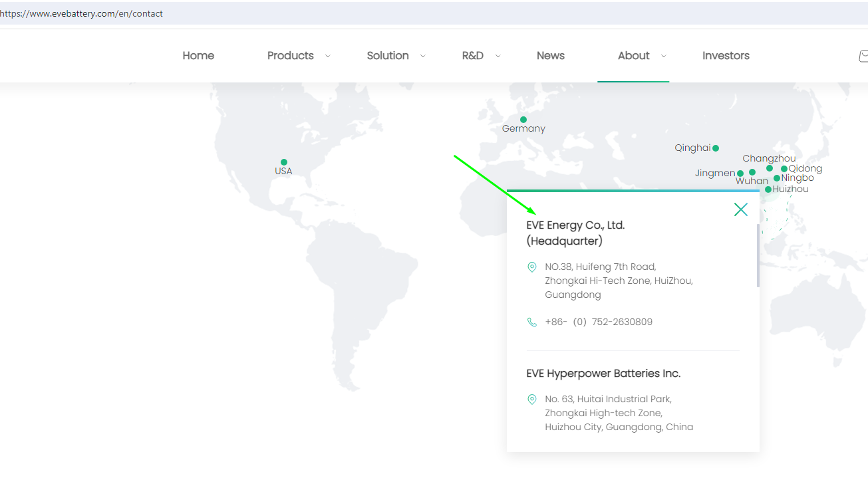Screen dimensions: 868x486
Task: Click the phone icon beside +86- (0) 752-2630809
Action: (531, 322)
